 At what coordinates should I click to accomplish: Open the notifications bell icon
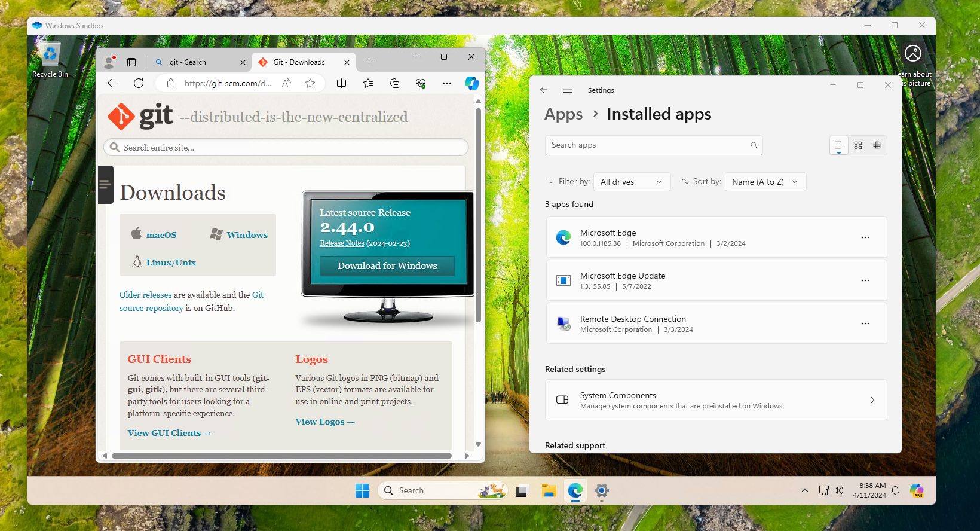tap(895, 490)
